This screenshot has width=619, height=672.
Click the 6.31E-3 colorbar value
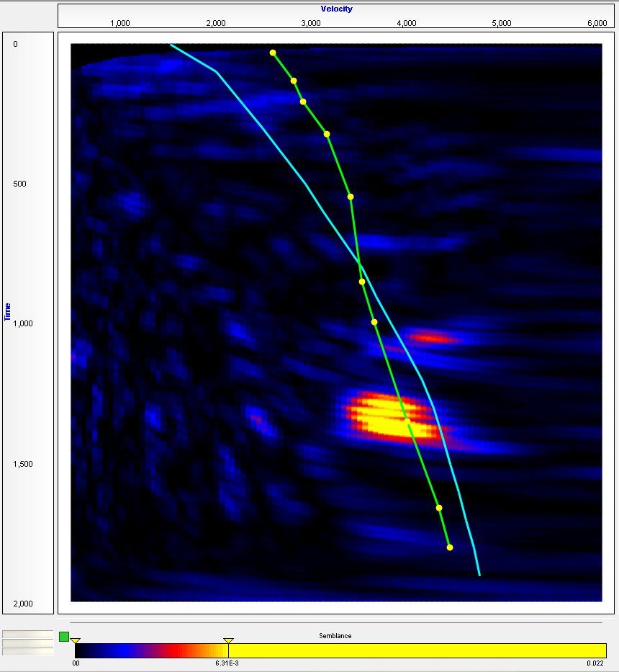tap(227, 663)
